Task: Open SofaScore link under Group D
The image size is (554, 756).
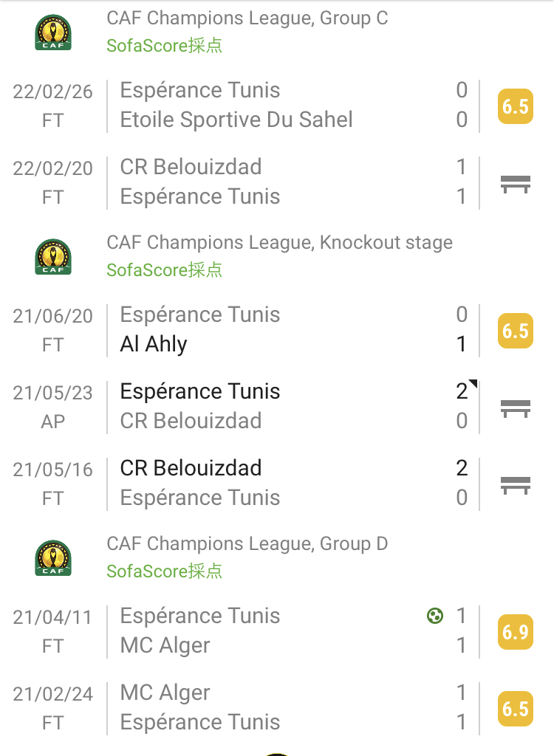Action: coord(165,571)
